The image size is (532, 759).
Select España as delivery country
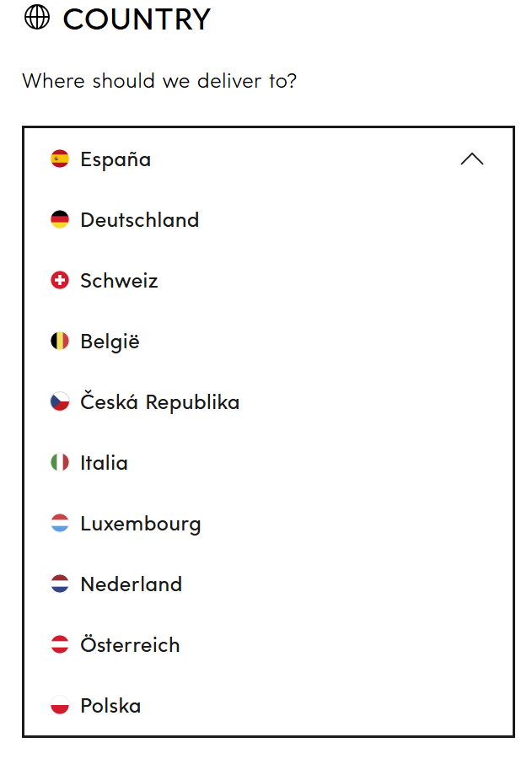(115, 159)
